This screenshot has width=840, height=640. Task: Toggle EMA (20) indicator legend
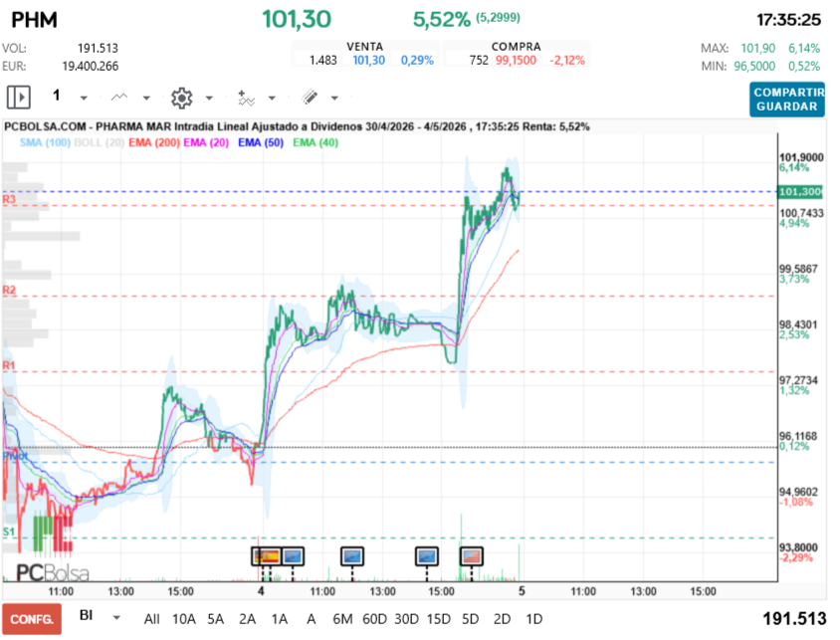[206, 142]
